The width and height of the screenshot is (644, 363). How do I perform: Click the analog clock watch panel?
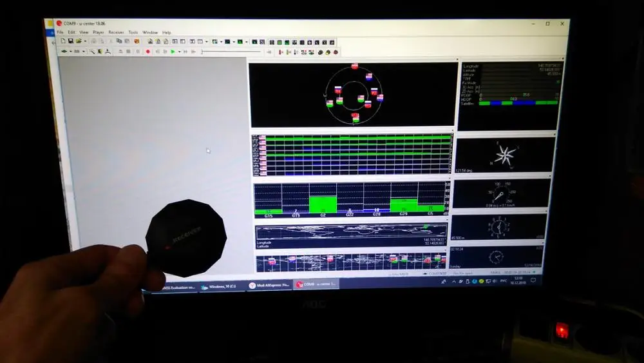[496, 257]
